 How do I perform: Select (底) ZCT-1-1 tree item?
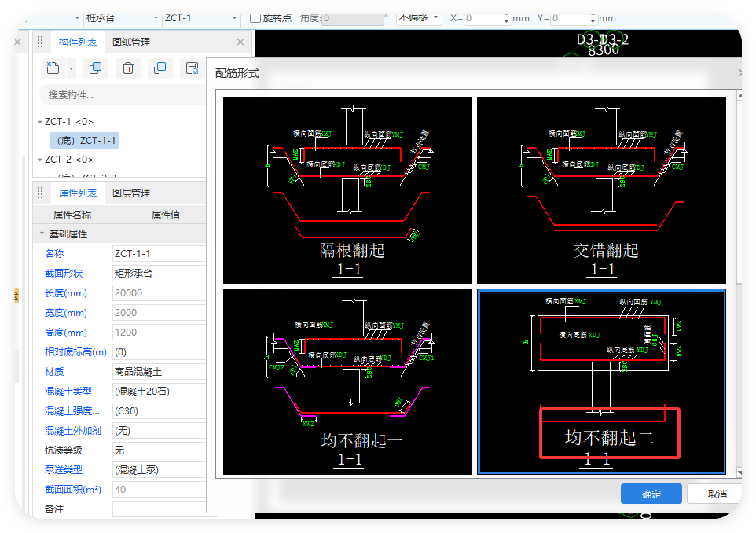(x=85, y=141)
